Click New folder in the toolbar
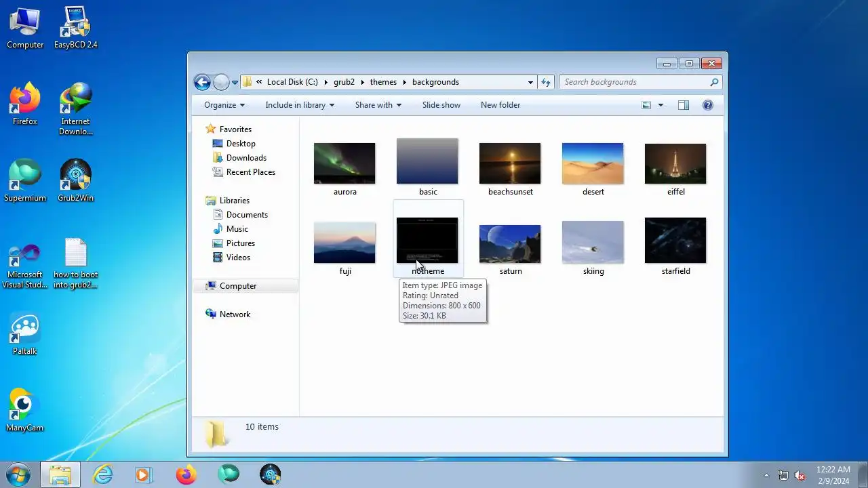 pyautogui.click(x=500, y=105)
